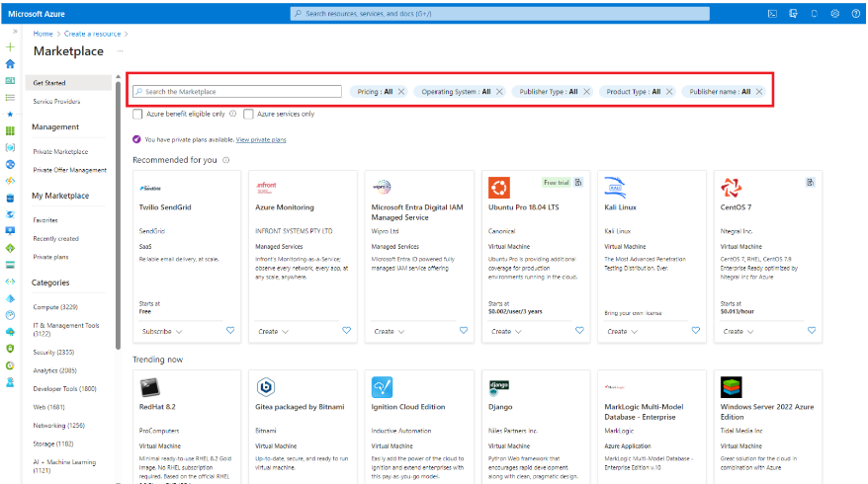Favorite CentOS 7 heart icon
This screenshot has height=484, width=868.
812,330
